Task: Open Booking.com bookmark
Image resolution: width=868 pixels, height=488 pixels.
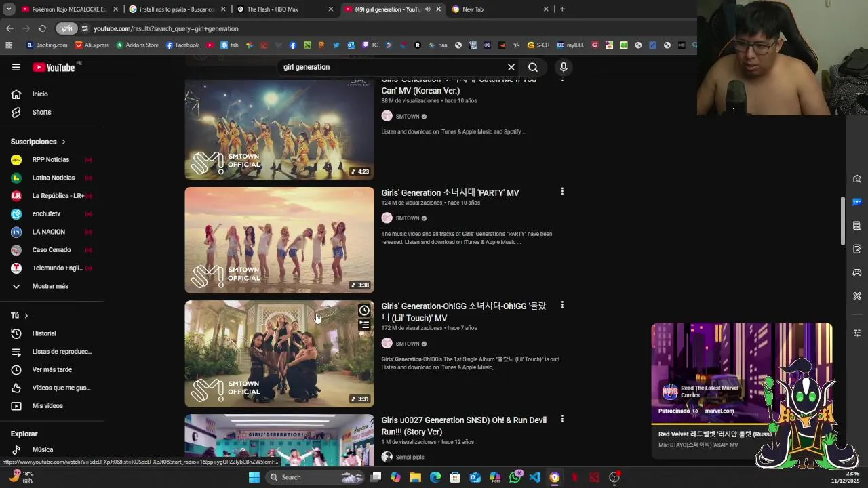Action: (47, 45)
